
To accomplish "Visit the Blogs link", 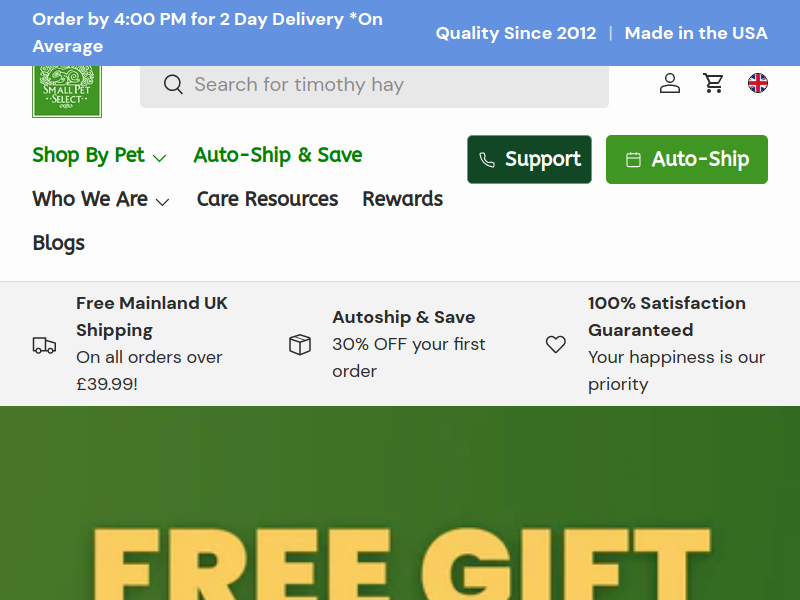I will point(59,243).
